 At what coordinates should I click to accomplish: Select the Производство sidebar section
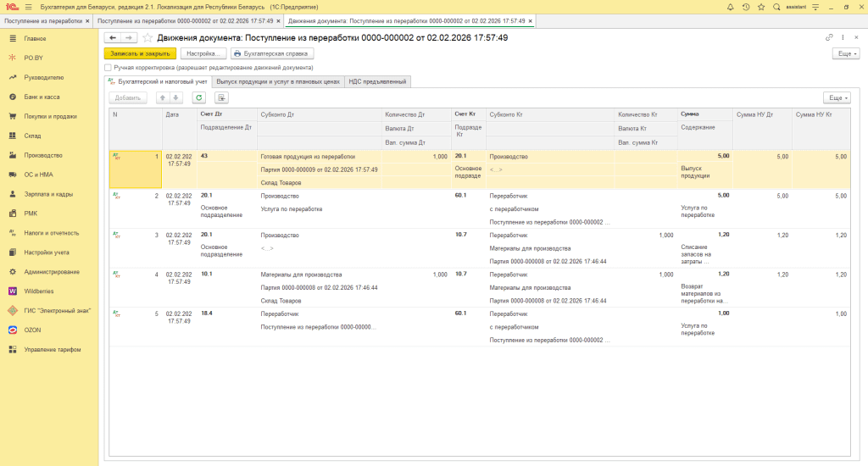click(x=43, y=155)
